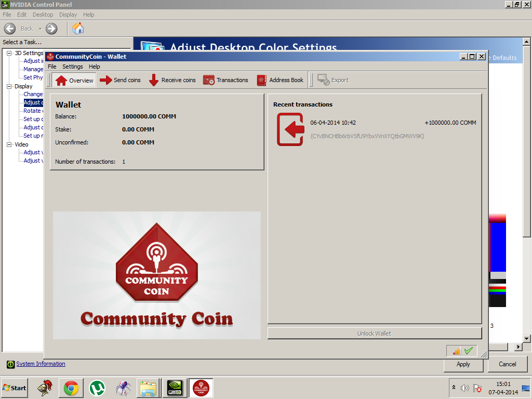Open the NVIDIA Desktop menu
The height and width of the screenshot is (399, 532).
click(x=43, y=15)
